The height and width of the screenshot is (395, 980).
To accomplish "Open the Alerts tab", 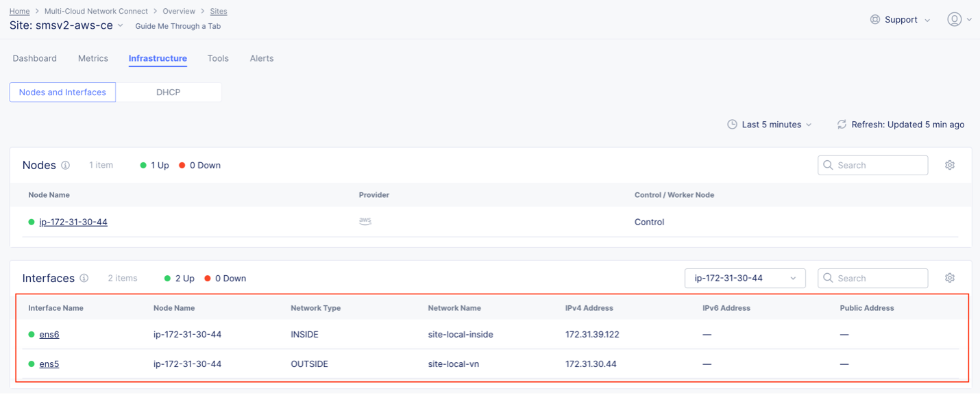I will tap(261, 58).
